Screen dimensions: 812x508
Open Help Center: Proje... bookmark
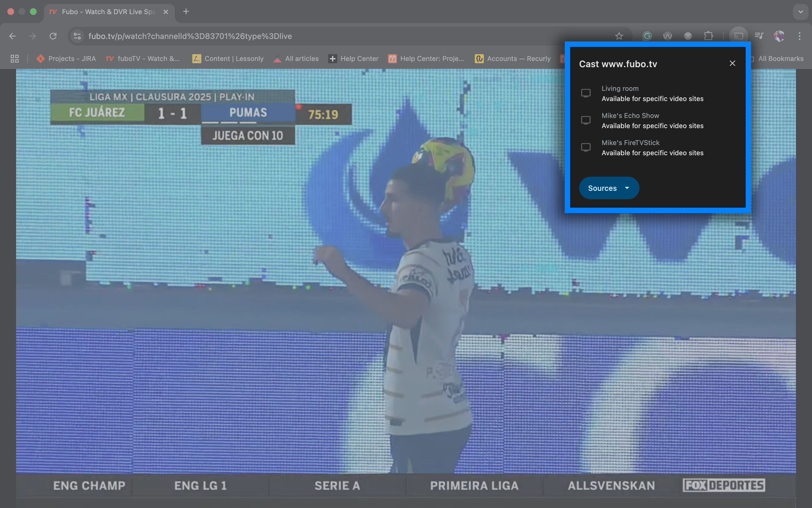[426, 58]
